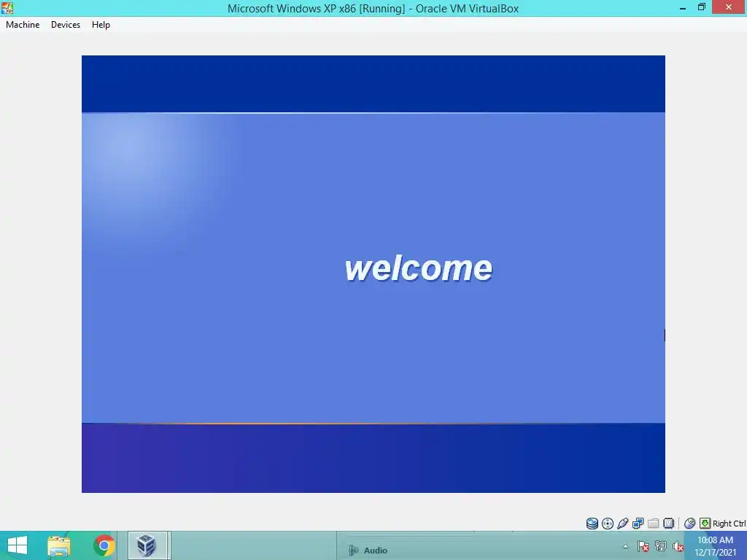Click the network adapters status icon
This screenshot has height=560, width=747.
(x=638, y=524)
